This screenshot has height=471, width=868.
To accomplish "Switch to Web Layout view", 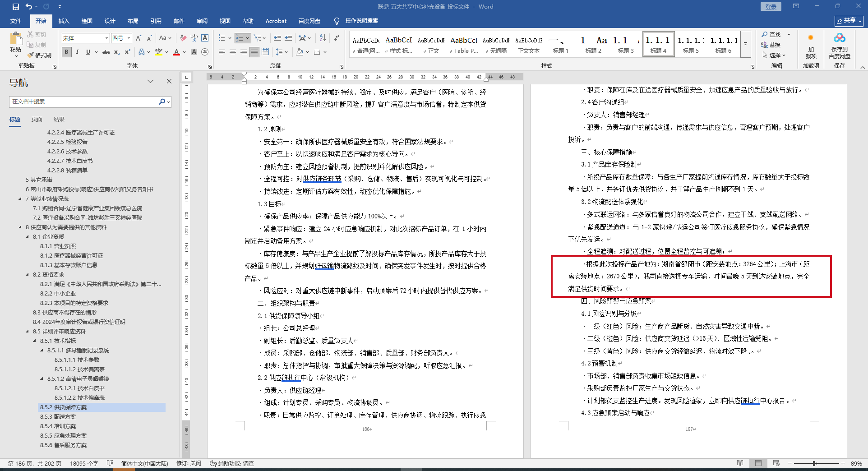I will 776,463.
